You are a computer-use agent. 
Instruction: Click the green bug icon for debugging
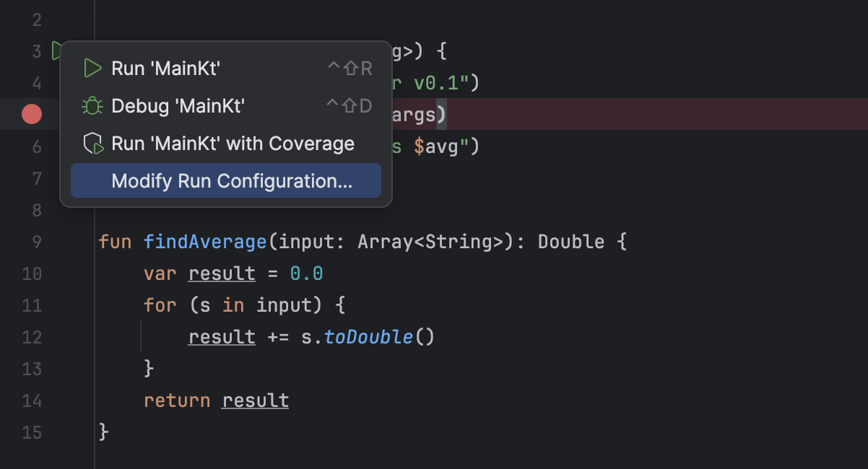tap(92, 105)
